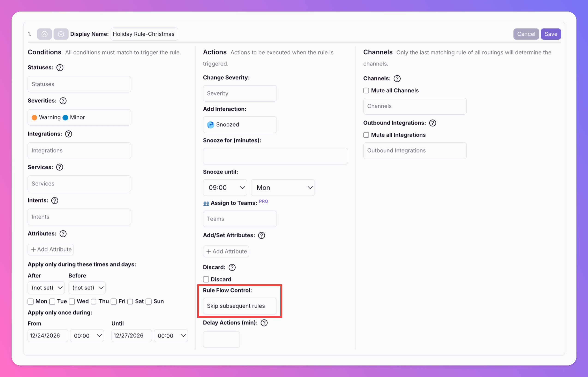The height and width of the screenshot is (377, 588).
Task: Open the Add/Set Attributes help tooltip
Action: point(261,236)
